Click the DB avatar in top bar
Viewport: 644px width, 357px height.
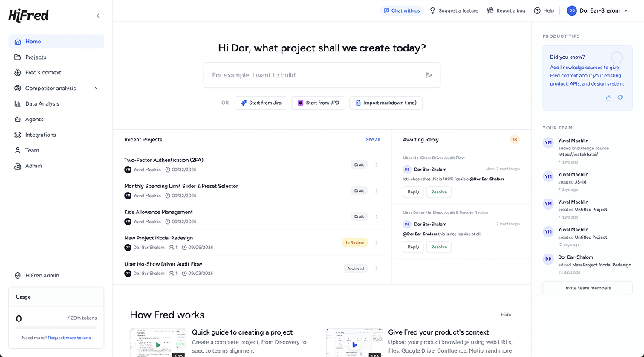(572, 10)
